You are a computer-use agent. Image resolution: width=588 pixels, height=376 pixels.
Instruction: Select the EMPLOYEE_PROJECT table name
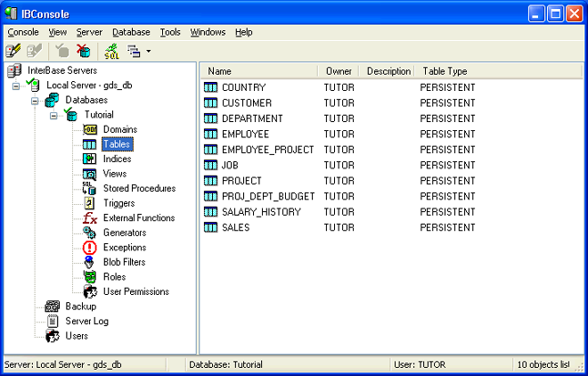pyautogui.click(x=268, y=150)
